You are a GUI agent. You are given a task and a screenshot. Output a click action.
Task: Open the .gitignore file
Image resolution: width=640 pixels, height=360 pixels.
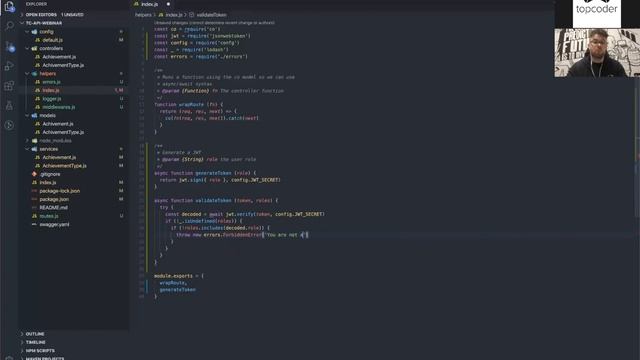click(50, 174)
